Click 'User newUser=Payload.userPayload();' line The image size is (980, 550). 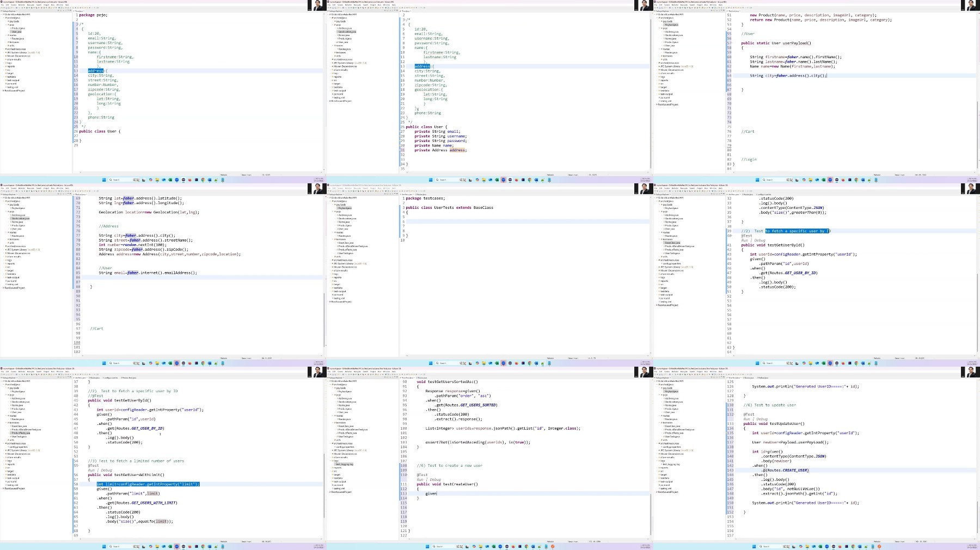790,442
